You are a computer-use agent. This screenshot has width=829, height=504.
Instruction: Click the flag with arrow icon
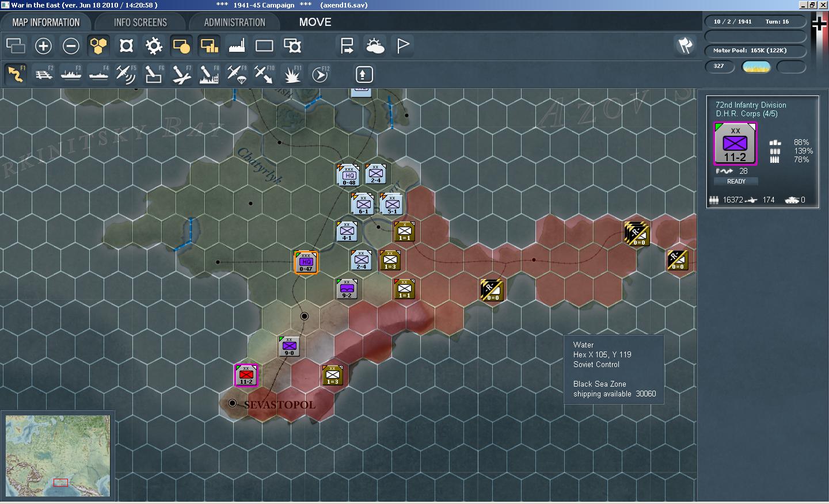tap(347, 46)
